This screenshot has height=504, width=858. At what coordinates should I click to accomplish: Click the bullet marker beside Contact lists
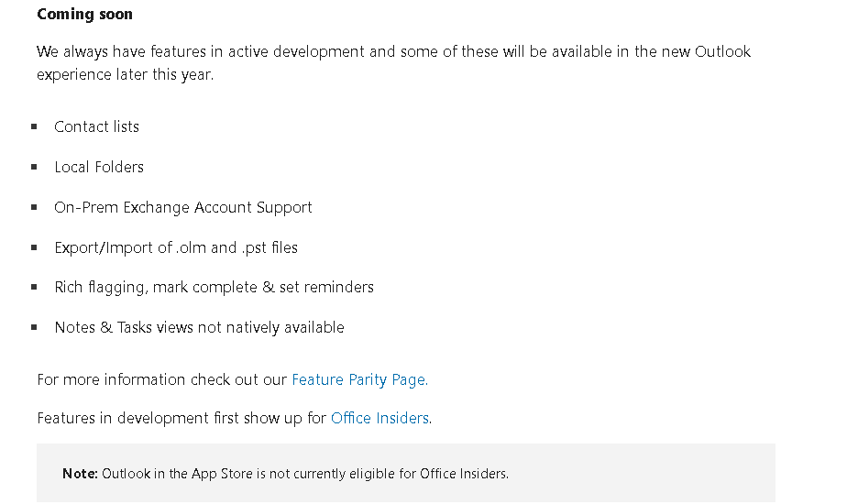click(34, 126)
